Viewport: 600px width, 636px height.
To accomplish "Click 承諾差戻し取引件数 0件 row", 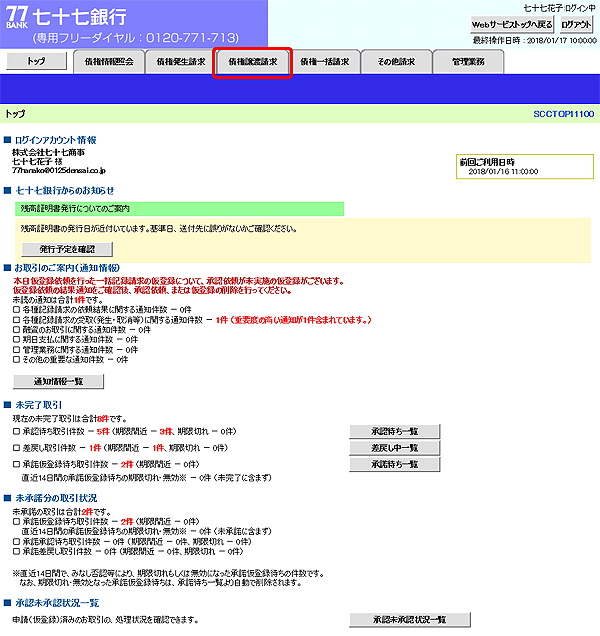I will pos(128,552).
